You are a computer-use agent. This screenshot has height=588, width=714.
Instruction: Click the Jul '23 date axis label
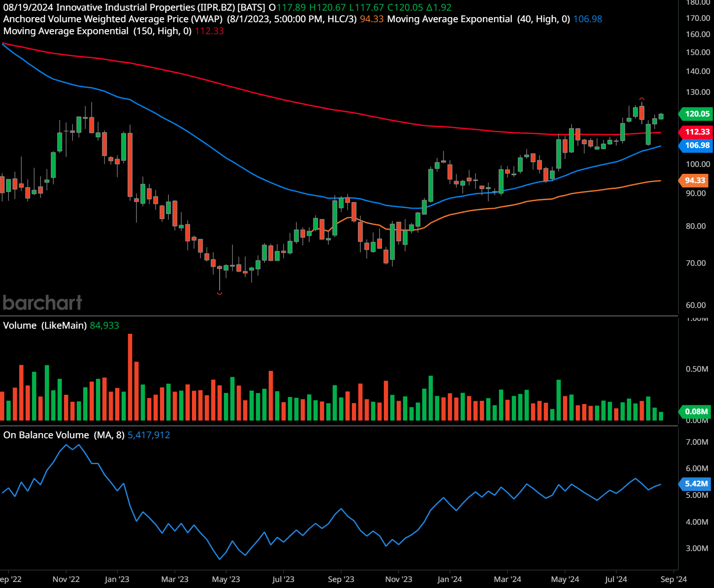coord(283,579)
